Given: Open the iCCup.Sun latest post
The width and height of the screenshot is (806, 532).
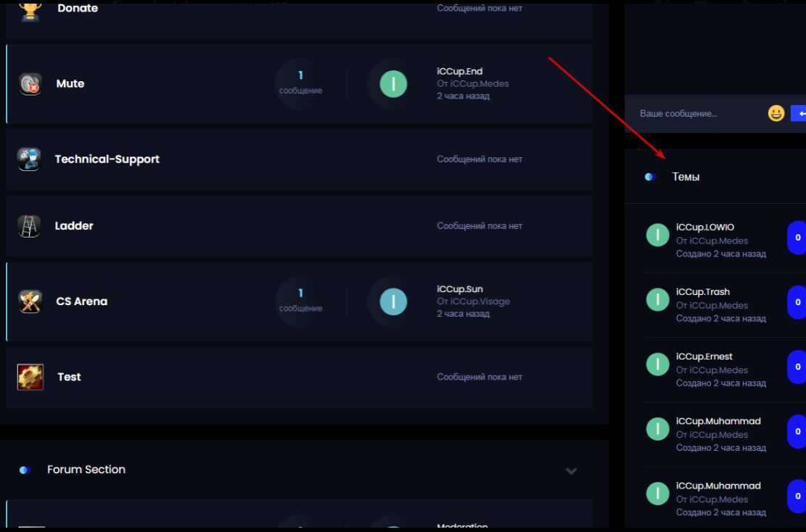Looking at the screenshot, I should [460, 289].
